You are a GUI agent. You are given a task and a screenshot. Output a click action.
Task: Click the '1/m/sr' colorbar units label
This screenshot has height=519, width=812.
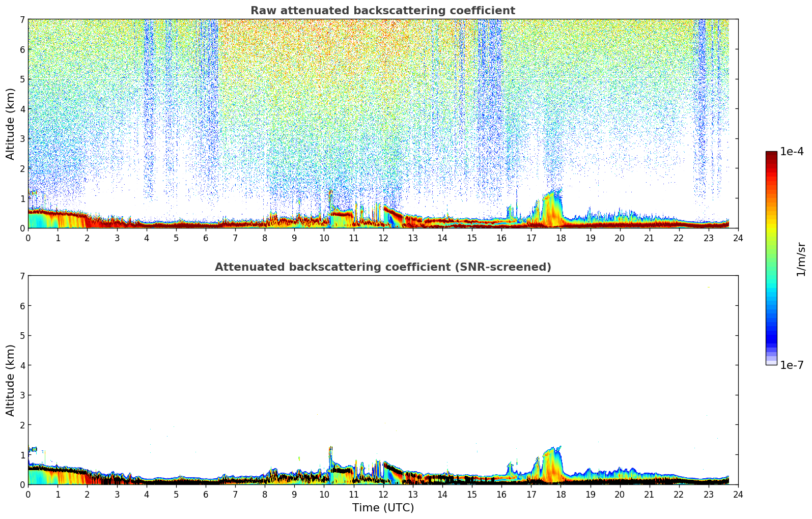tap(801, 259)
